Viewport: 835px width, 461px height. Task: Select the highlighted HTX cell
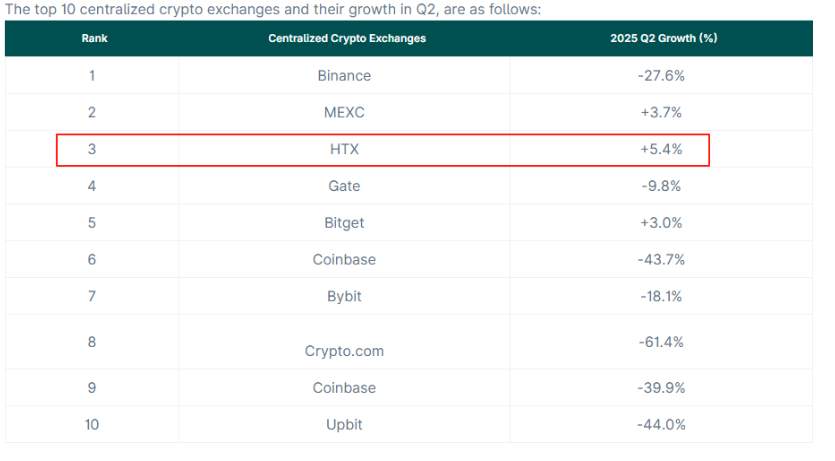(x=344, y=149)
